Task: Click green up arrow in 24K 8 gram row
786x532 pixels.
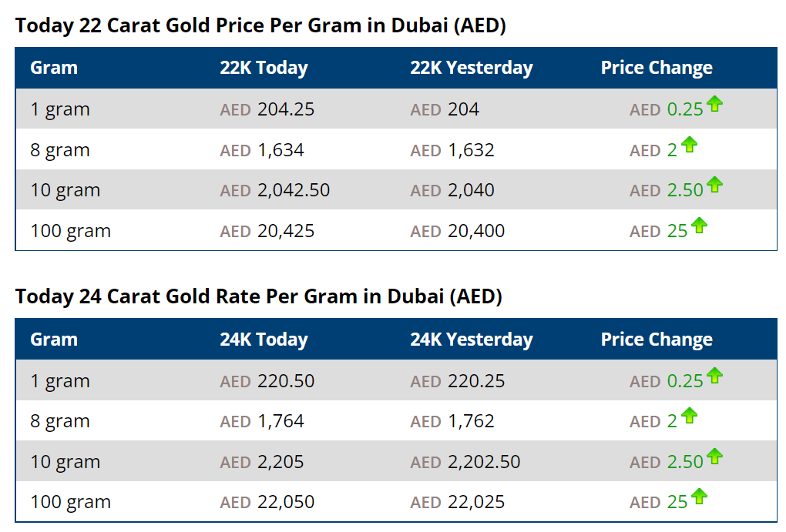Action: pos(689,416)
